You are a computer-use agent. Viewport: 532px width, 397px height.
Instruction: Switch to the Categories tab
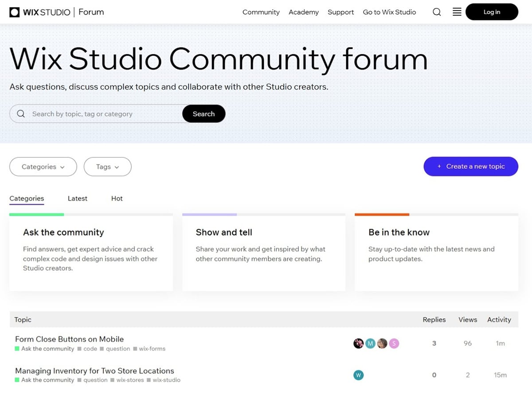(x=27, y=198)
